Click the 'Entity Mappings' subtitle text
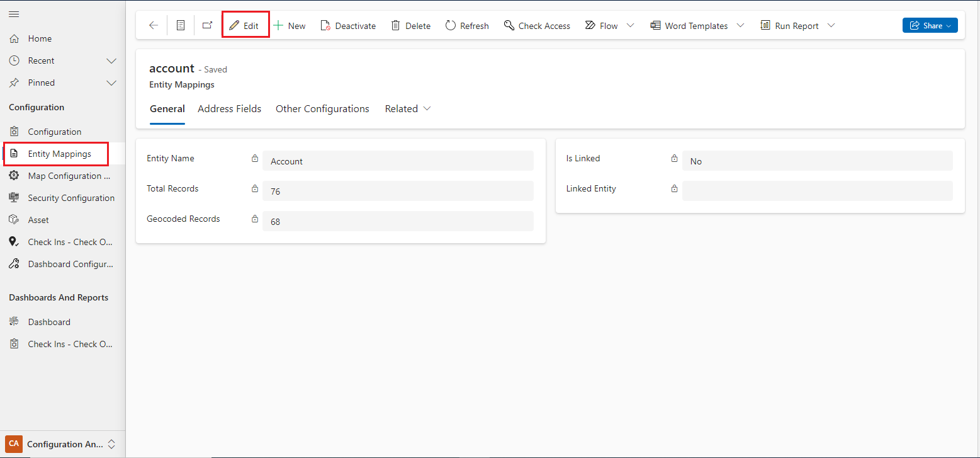 pyautogui.click(x=182, y=84)
